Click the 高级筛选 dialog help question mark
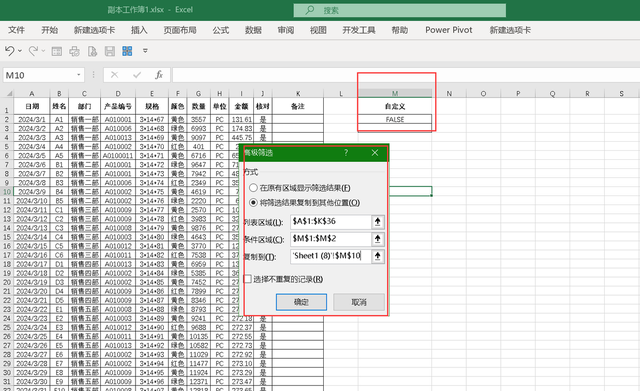The width and height of the screenshot is (640, 391). point(346,153)
